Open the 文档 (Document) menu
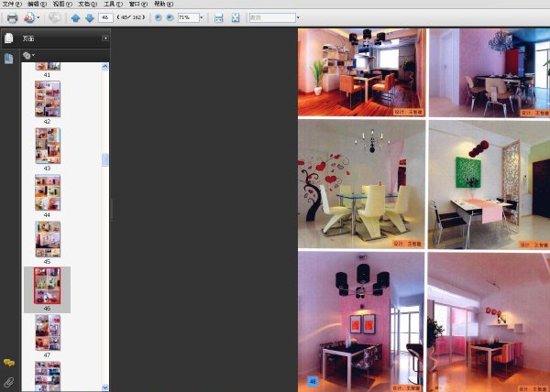550x392 pixels. pos(88,5)
